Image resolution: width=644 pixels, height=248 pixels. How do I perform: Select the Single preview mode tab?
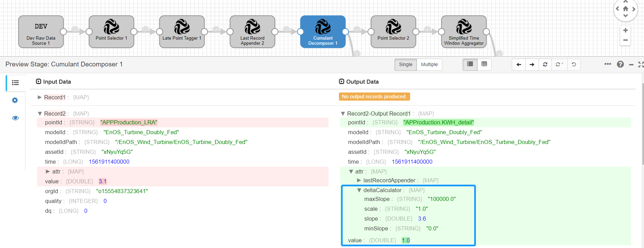coord(405,64)
